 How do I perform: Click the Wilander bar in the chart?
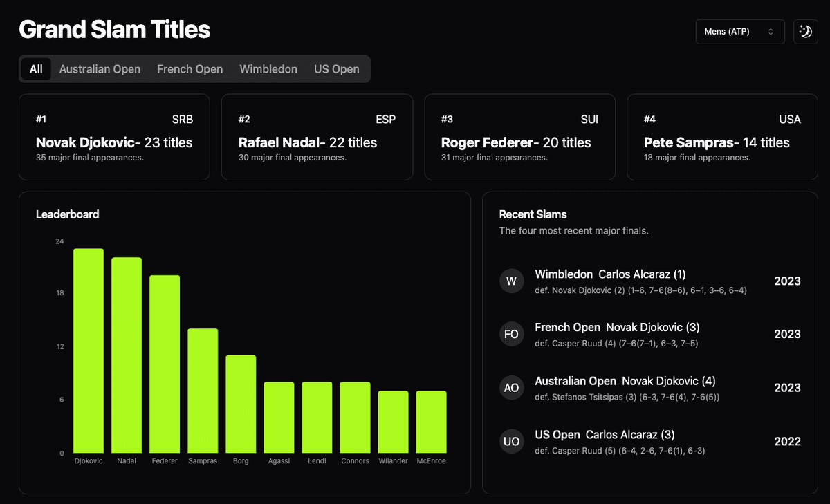point(393,422)
